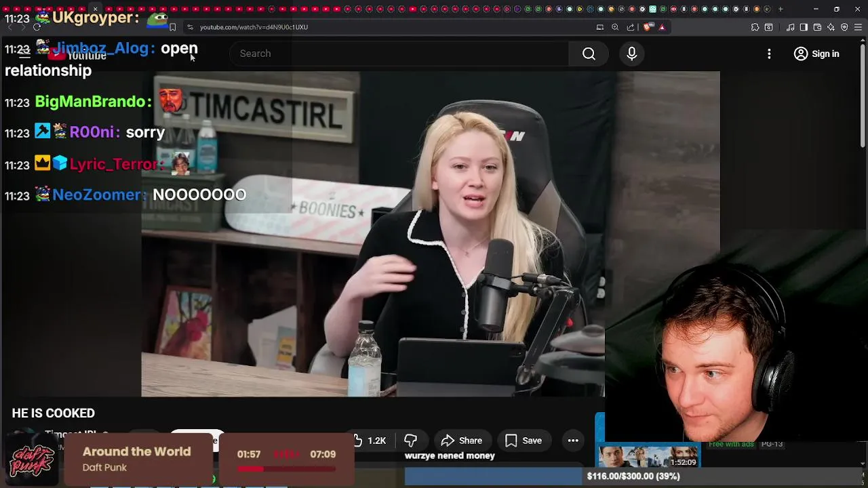Click Around the World song title

pos(136,451)
